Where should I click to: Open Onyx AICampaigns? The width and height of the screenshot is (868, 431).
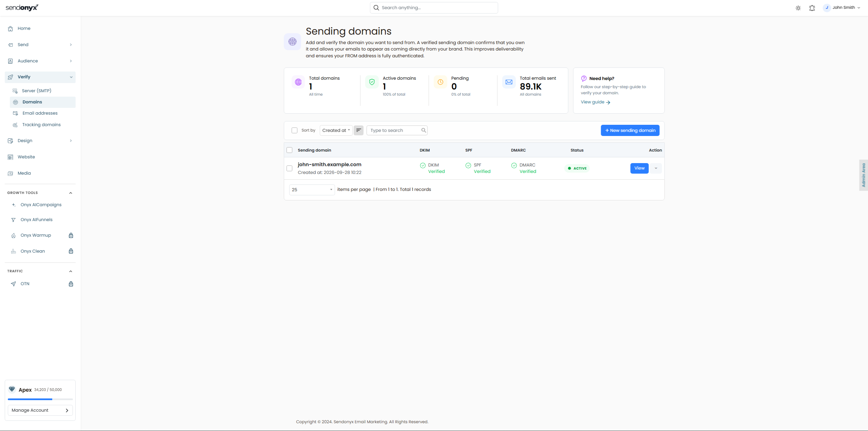click(x=41, y=205)
